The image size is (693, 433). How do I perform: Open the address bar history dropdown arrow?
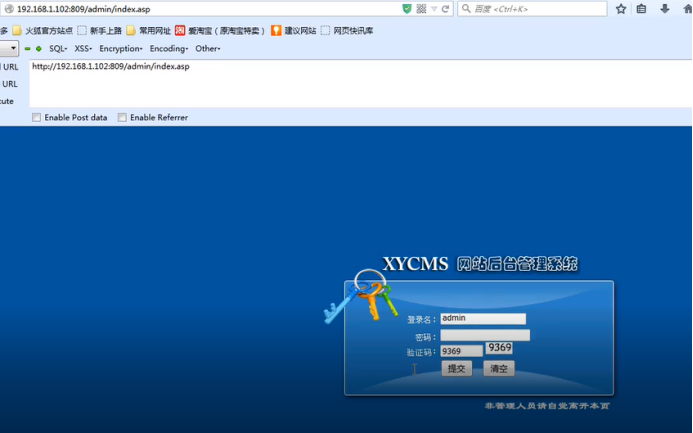click(x=434, y=9)
